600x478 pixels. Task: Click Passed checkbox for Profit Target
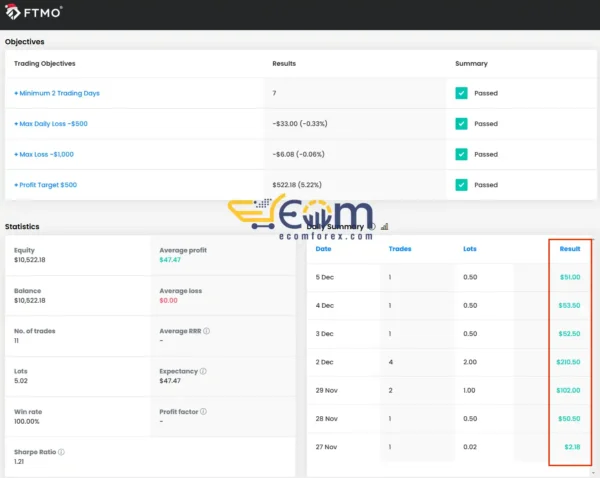[x=461, y=185]
